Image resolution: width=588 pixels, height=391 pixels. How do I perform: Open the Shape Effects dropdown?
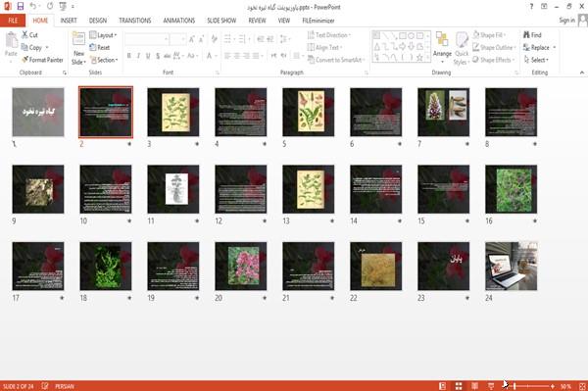click(494, 60)
